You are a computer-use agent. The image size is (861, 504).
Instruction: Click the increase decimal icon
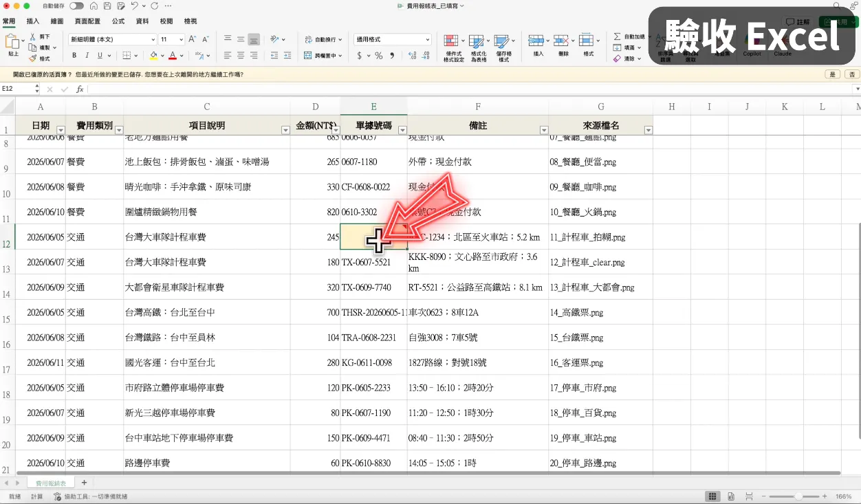point(412,56)
